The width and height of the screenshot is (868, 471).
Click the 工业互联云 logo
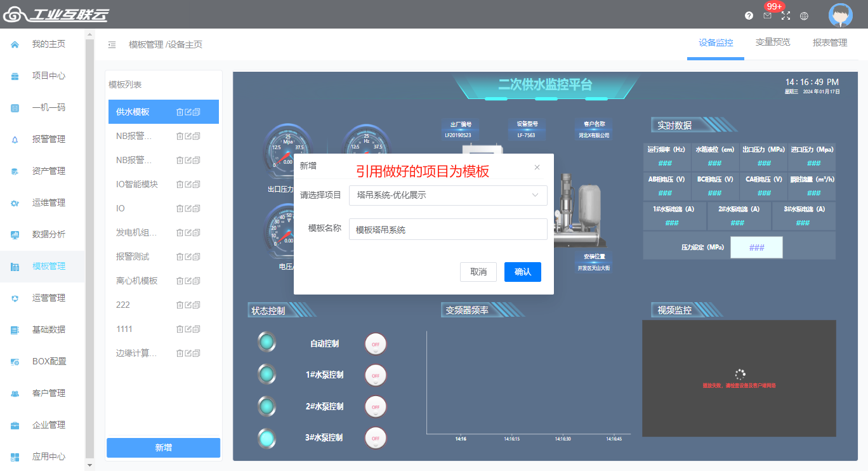[x=56, y=14]
